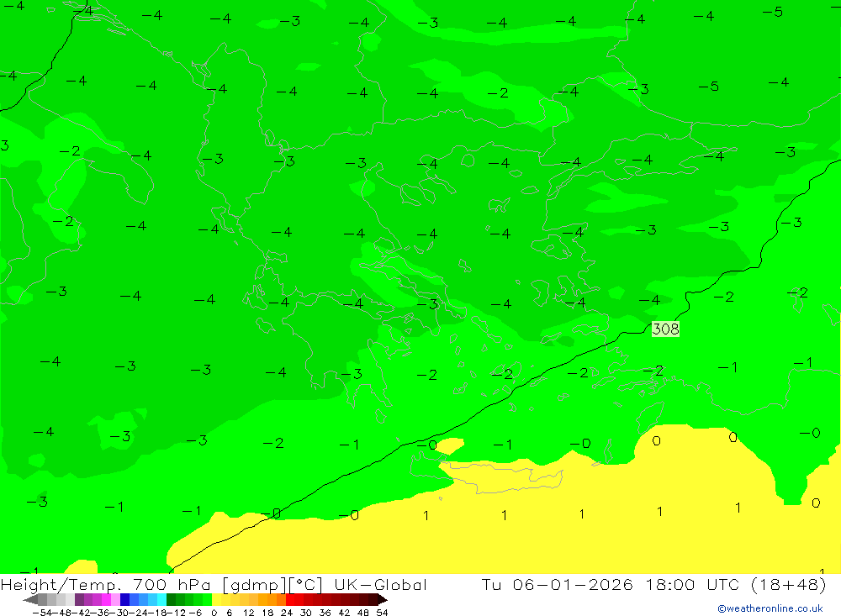
Task: Click the '-5' value in top-right corner
Action: (x=773, y=12)
